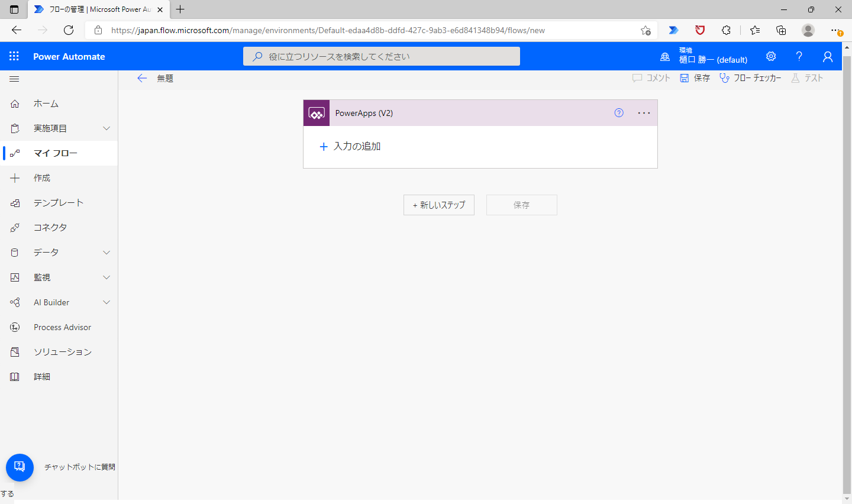The width and height of the screenshot is (852, 504).
Task: Open a new browser tab
Action: pyautogui.click(x=180, y=9)
